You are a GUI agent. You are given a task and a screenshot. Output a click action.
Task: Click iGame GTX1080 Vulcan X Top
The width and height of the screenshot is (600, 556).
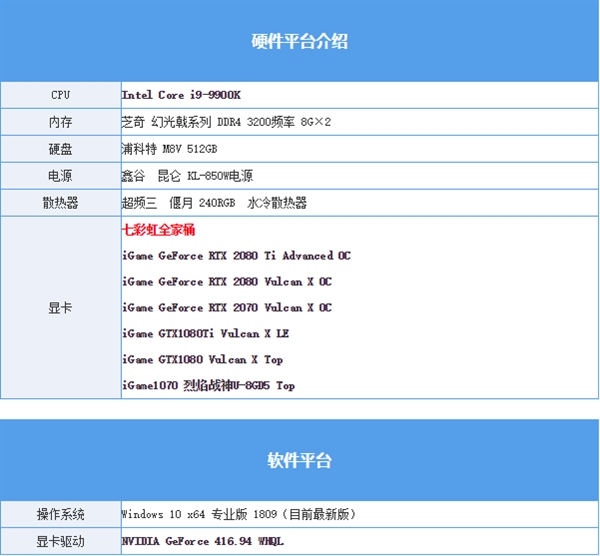point(202,360)
